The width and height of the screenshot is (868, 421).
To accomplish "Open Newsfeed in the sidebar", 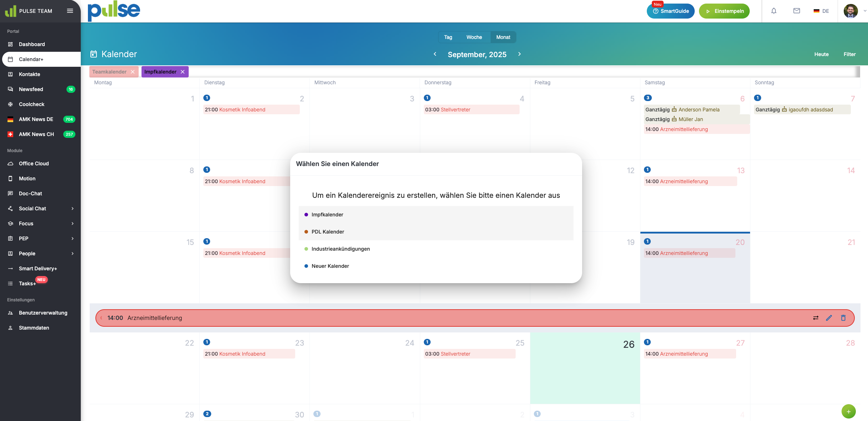I will point(31,89).
